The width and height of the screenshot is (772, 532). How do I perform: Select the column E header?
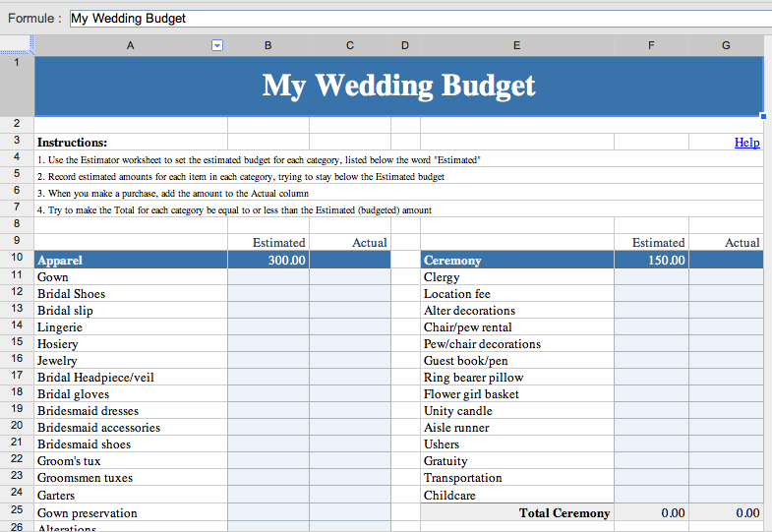(x=517, y=45)
